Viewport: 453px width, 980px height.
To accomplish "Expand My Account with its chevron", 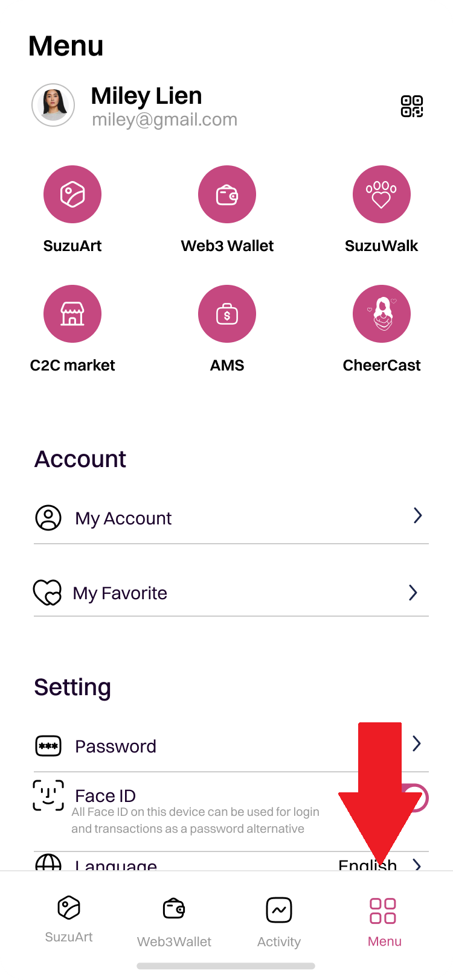I will pos(417,515).
